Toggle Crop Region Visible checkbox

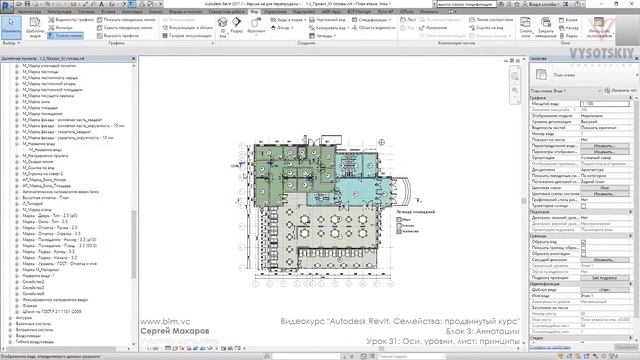(583, 248)
